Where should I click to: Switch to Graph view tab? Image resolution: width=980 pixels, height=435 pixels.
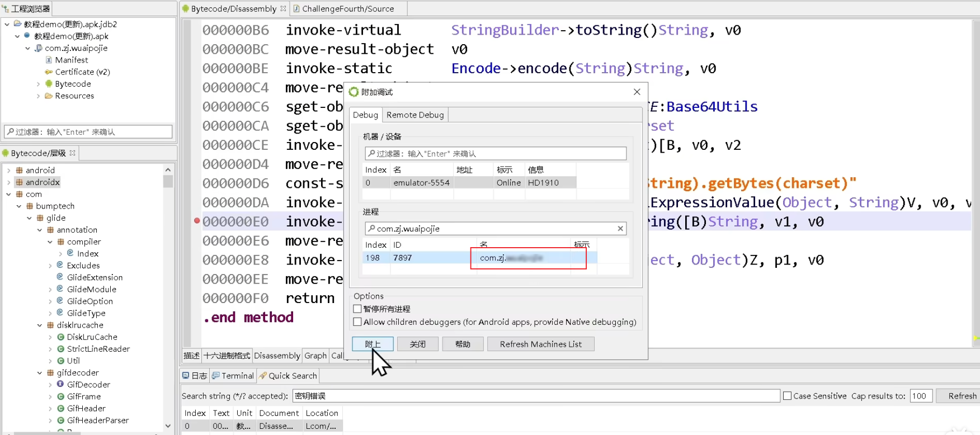click(315, 356)
